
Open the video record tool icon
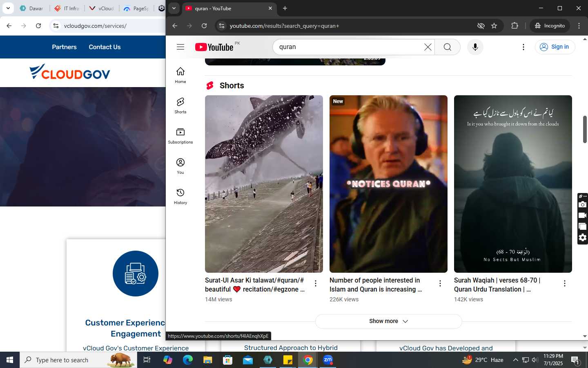[x=583, y=215]
